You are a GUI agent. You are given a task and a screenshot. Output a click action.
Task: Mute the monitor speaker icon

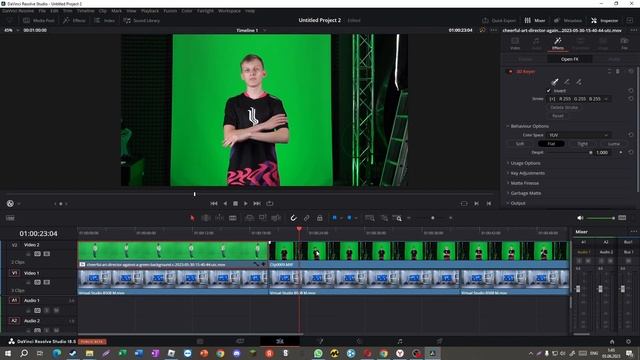(x=580, y=218)
